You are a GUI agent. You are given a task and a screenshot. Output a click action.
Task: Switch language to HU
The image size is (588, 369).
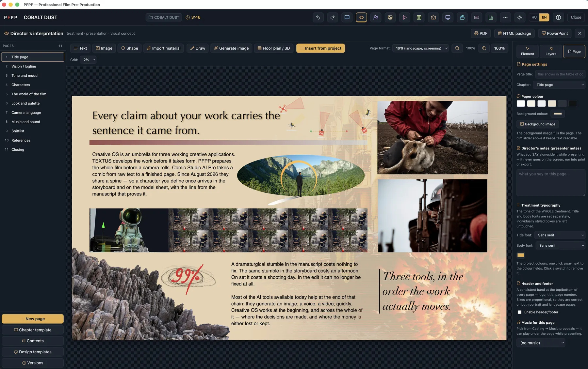click(x=534, y=17)
